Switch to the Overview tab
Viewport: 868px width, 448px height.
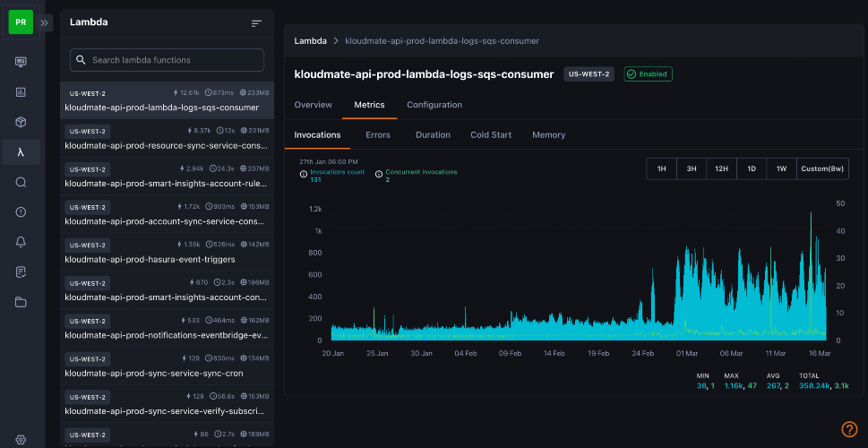314,105
